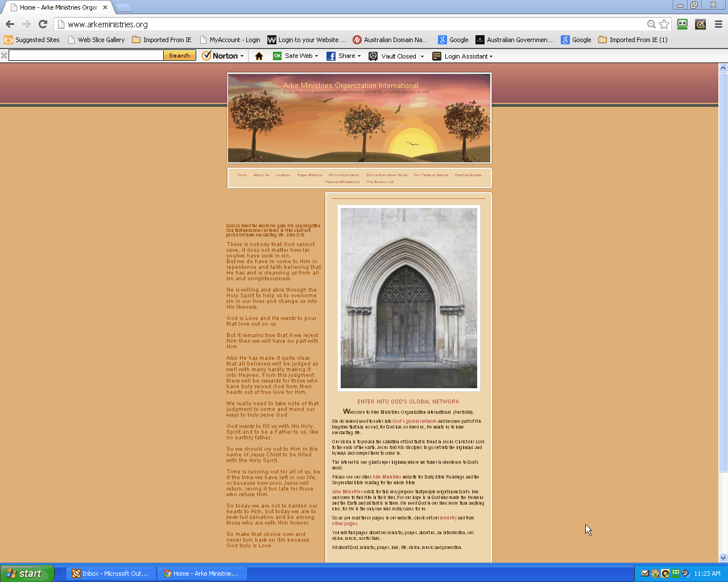
Task: Open the new tab button
Action: pos(124,7)
